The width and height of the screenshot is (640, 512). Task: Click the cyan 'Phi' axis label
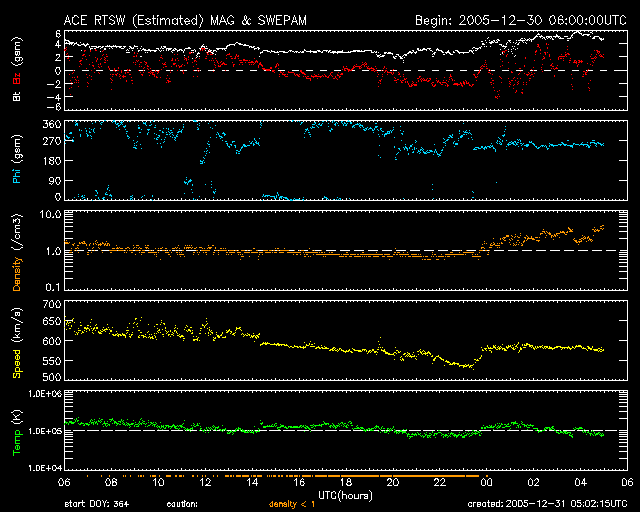(x=17, y=176)
